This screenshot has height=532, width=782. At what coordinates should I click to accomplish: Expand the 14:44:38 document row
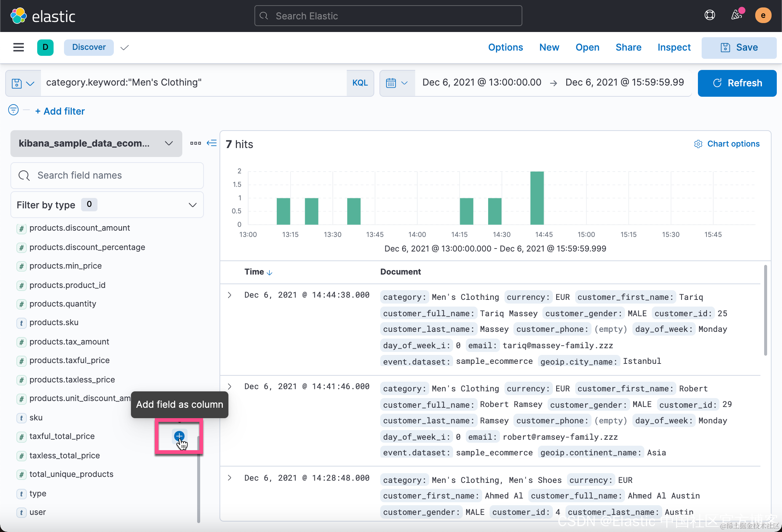point(230,295)
